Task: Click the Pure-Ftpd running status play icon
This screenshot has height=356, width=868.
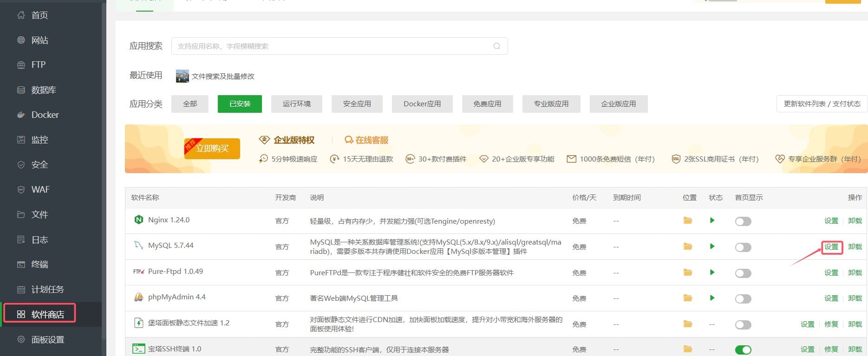Action: 712,272
